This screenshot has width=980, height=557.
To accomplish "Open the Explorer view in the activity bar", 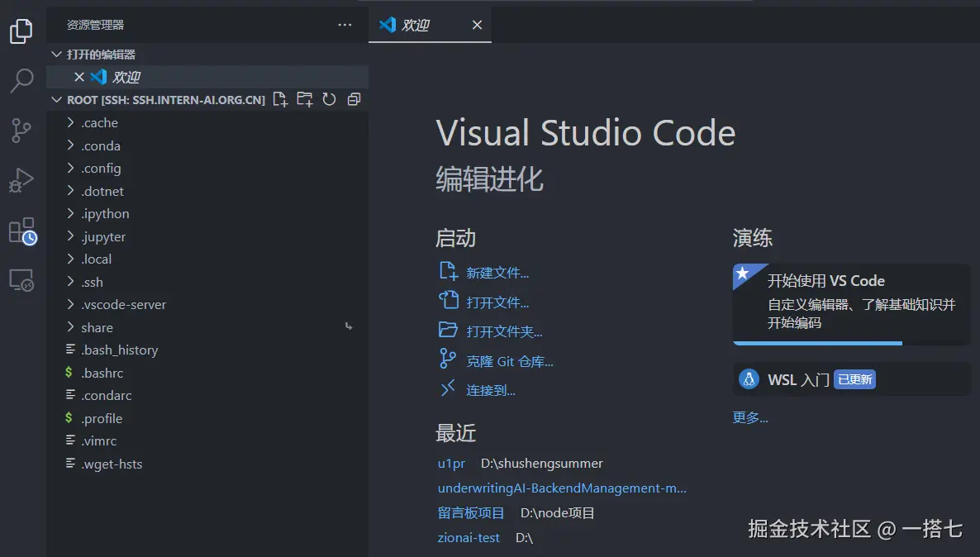I will point(21,31).
